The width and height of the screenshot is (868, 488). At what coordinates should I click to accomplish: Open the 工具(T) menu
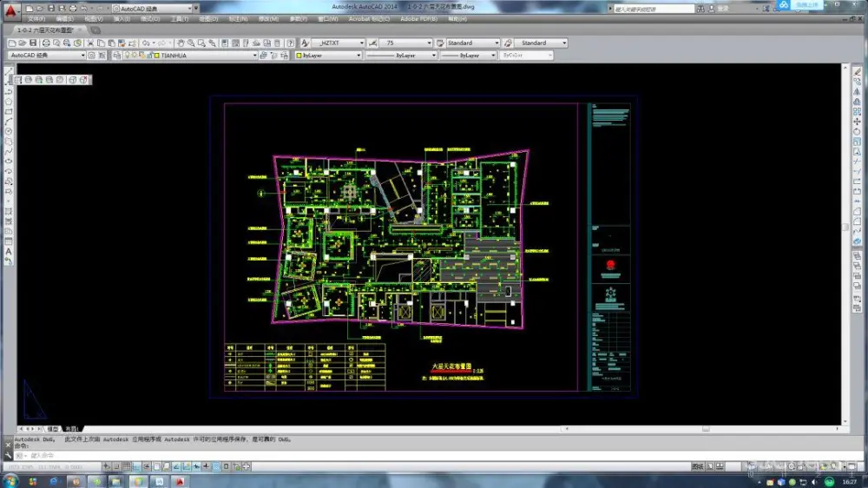[x=180, y=18]
